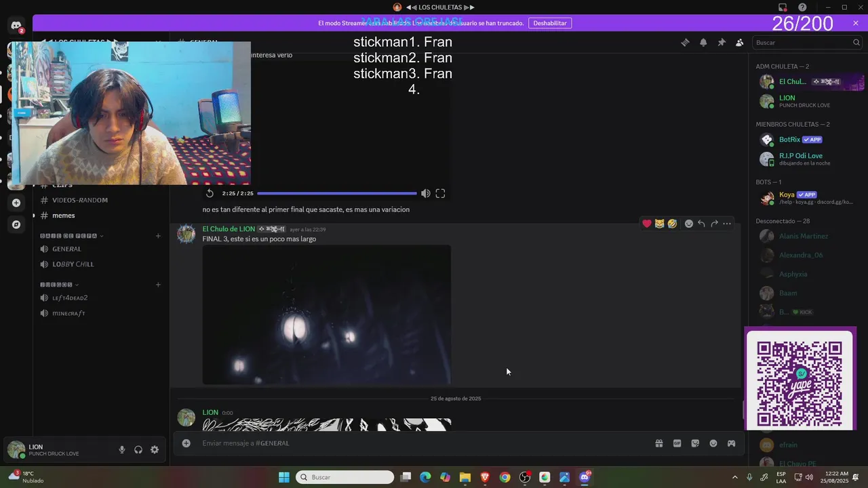Add heart reaction to FINAL 3 message

click(647, 224)
